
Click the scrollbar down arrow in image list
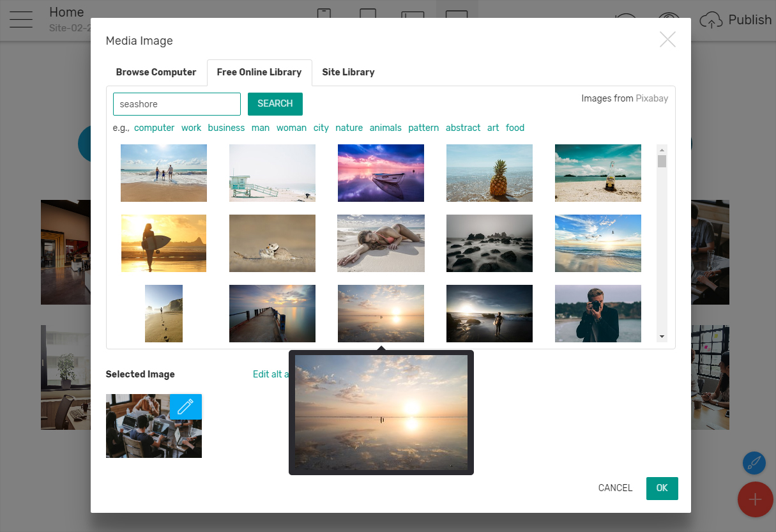coord(662,337)
